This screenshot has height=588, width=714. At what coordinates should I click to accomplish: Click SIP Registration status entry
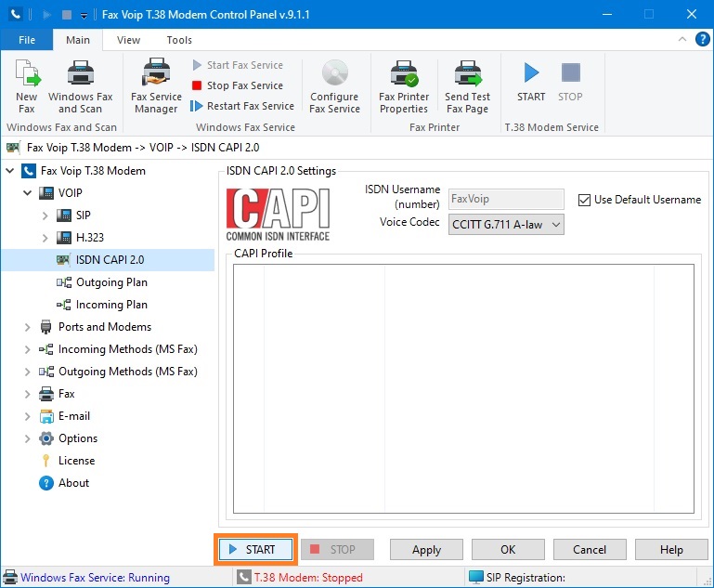(x=526, y=578)
